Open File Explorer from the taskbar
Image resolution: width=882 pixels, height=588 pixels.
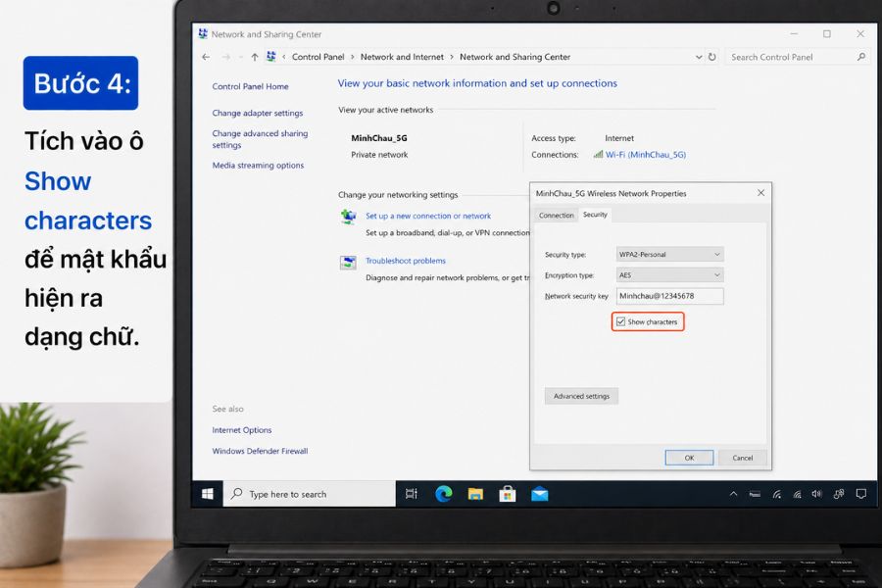pyautogui.click(x=475, y=494)
